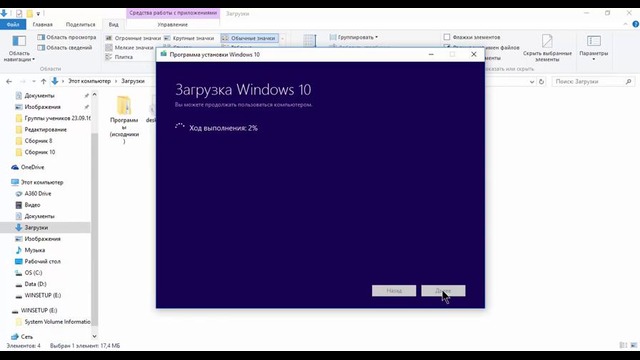This screenshot has height=360, width=640.
Task: Collapse the ribbon with the chevron
Action: [x=625, y=24]
